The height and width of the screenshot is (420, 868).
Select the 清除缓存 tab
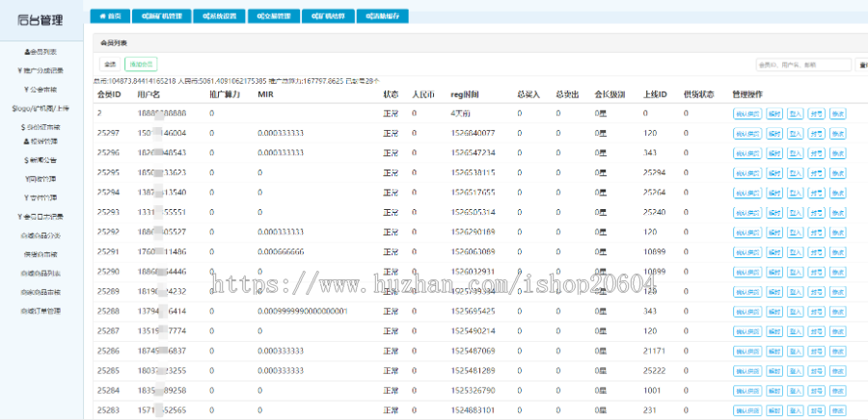[383, 16]
